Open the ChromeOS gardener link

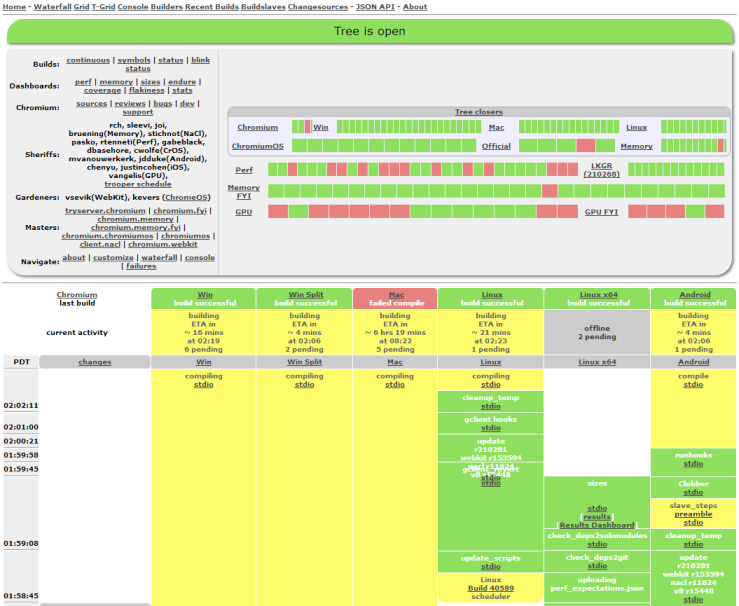pyautogui.click(x=186, y=197)
